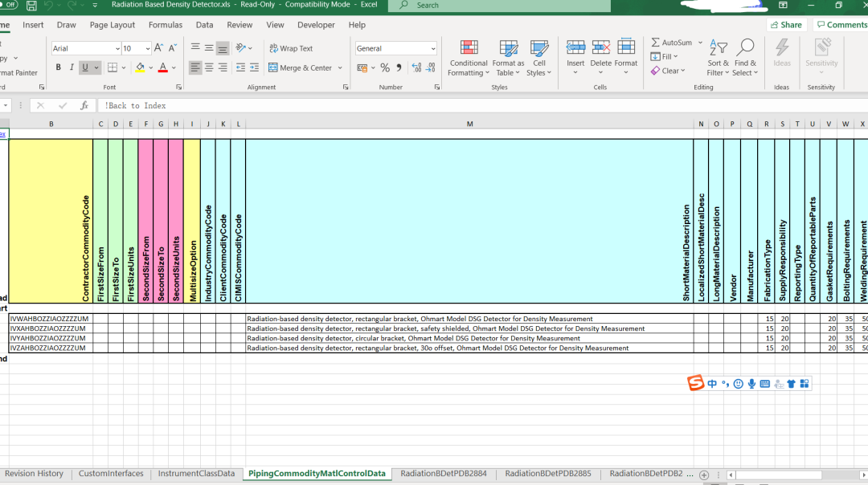Click the Wrap Text button
868x485 pixels.
pos(291,48)
